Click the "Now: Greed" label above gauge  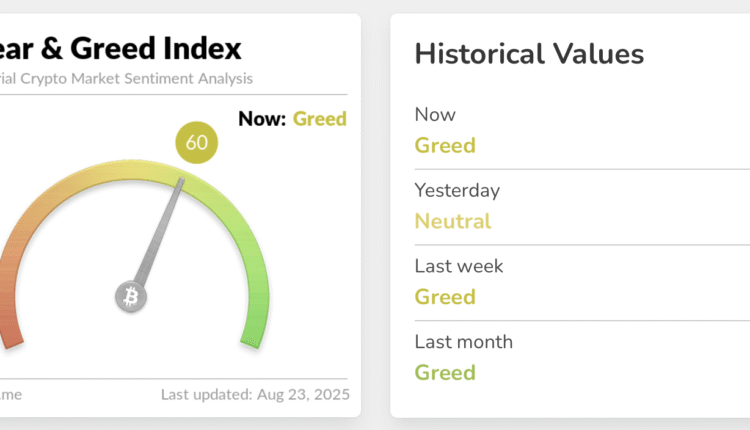[x=292, y=119]
